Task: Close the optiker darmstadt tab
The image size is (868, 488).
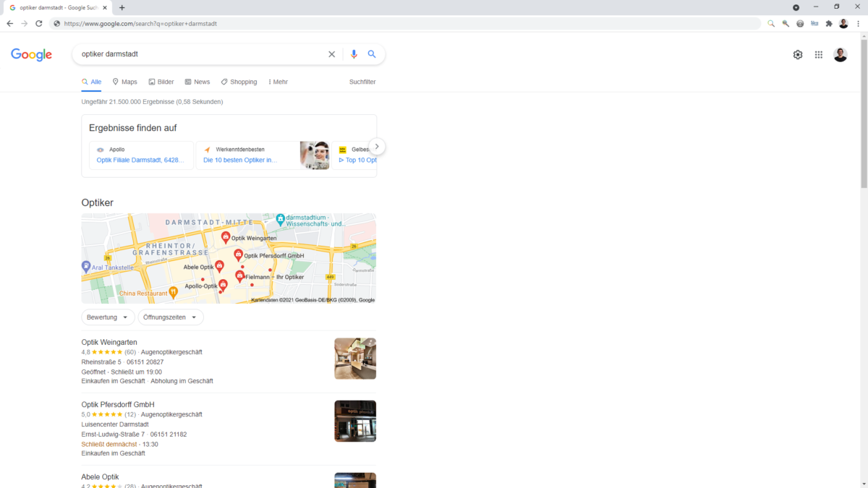Action: pos(106,7)
